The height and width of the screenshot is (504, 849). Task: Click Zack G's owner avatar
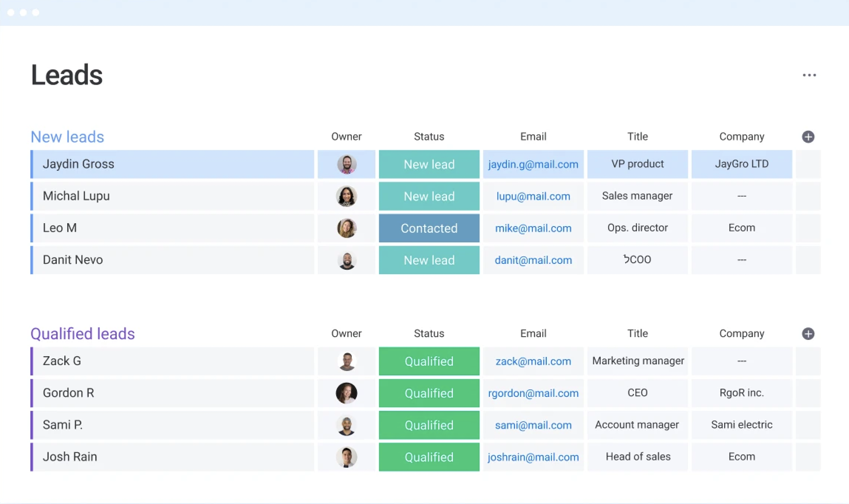[346, 361]
